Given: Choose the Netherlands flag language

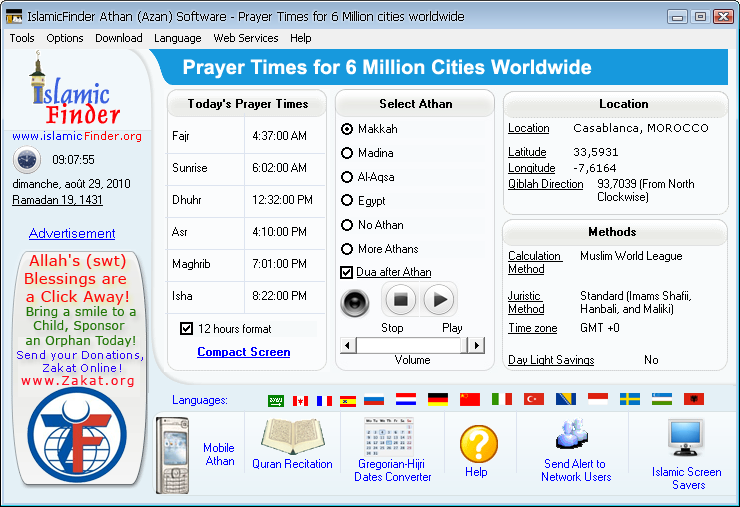Looking at the screenshot, I should 406,399.
